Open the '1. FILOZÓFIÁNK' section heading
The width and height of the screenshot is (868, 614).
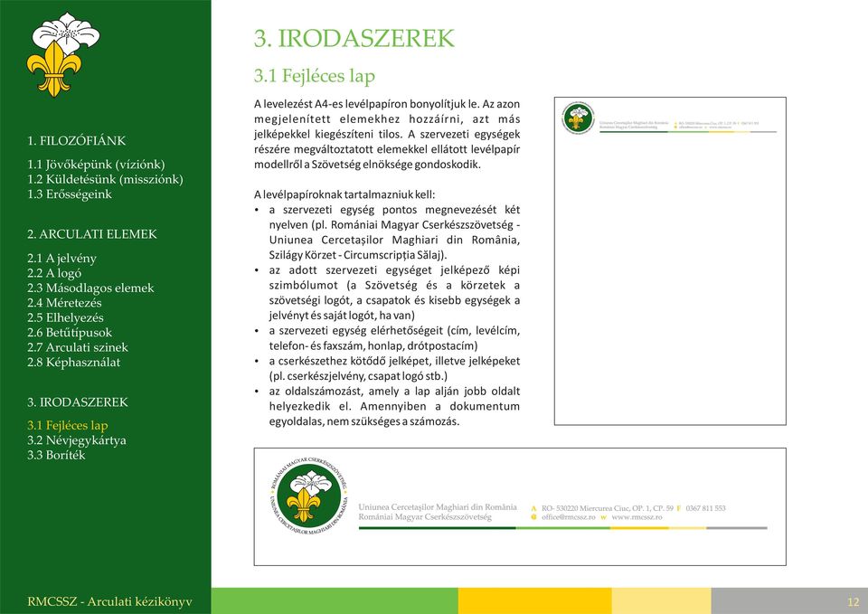click(76, 141)
